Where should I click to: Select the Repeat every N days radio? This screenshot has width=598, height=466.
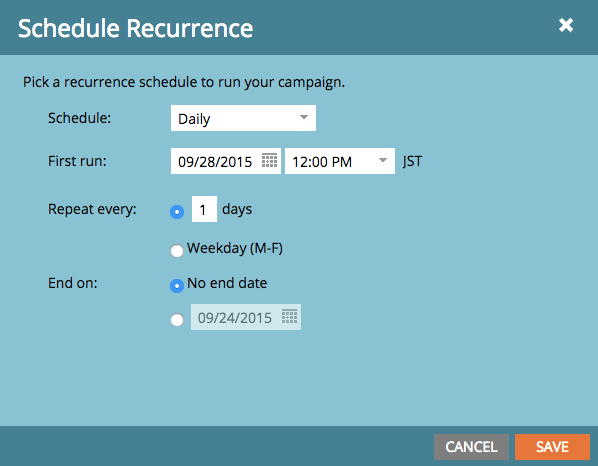tap(177, 212)
